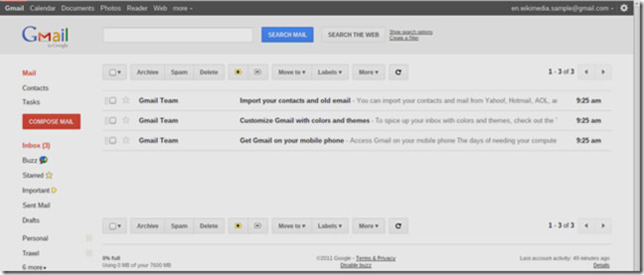The image size is (644, 275).
Task: Click Show search options link
Action: click(411, 32)
